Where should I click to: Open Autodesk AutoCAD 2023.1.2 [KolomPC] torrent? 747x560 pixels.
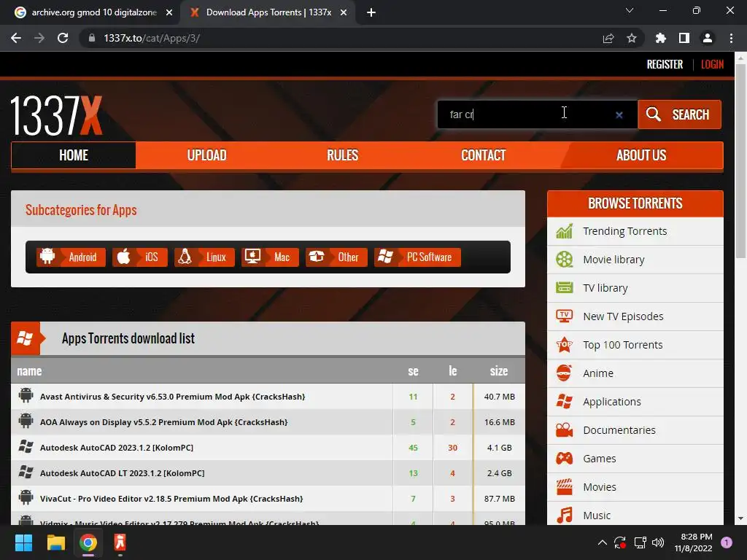[x=117, y=448]
